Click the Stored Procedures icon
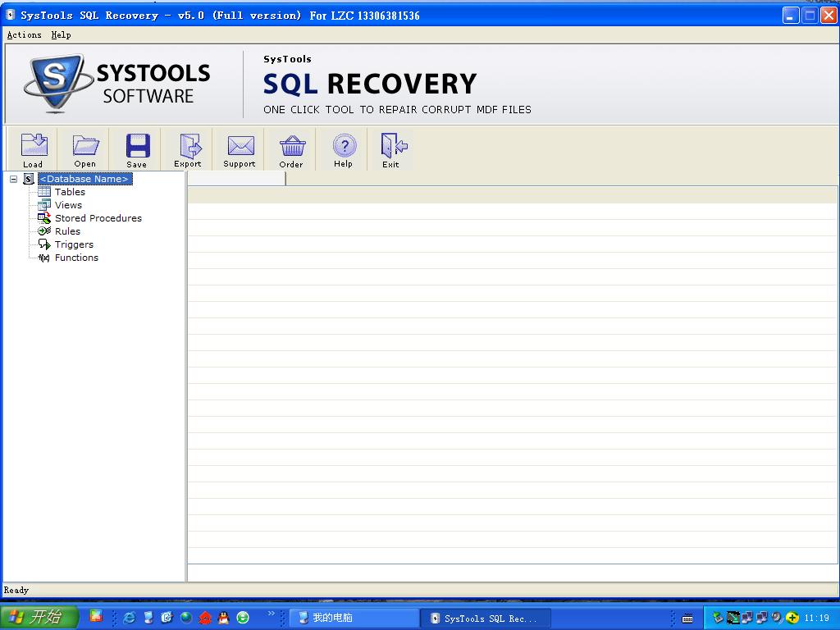 pyautogui.click(x=44, y=218)
